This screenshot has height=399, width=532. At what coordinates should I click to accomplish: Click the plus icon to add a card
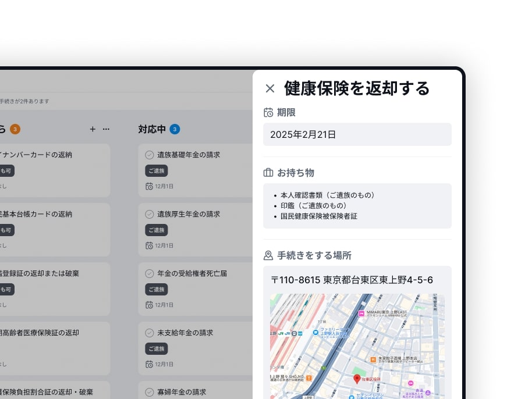93,129
